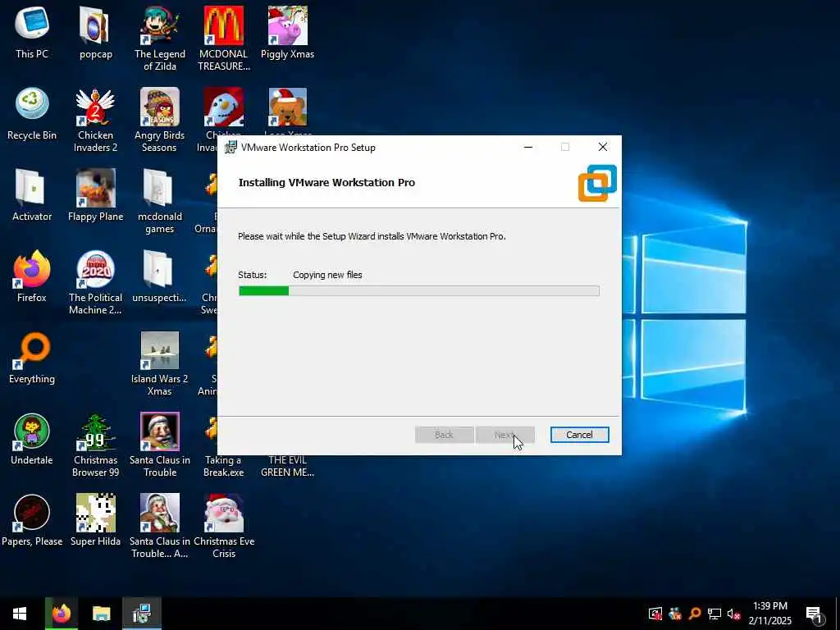
Task: Select the Papers, Please desktop shortcut
Action: tap(32, 521)
